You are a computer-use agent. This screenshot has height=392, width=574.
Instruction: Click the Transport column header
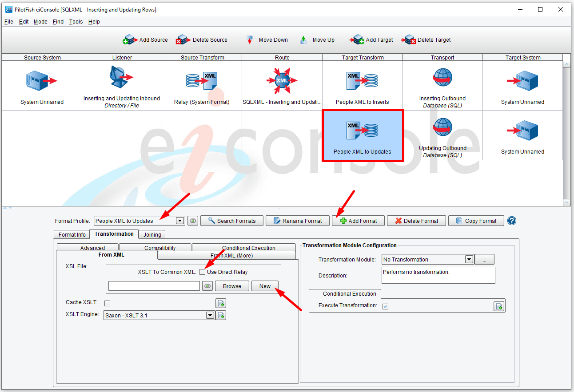pyautogui.click(x=442, y=57)
